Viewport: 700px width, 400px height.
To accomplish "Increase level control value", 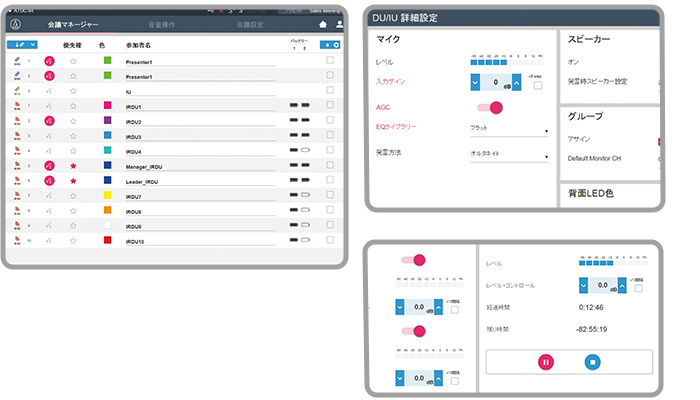I will [622, 286].
